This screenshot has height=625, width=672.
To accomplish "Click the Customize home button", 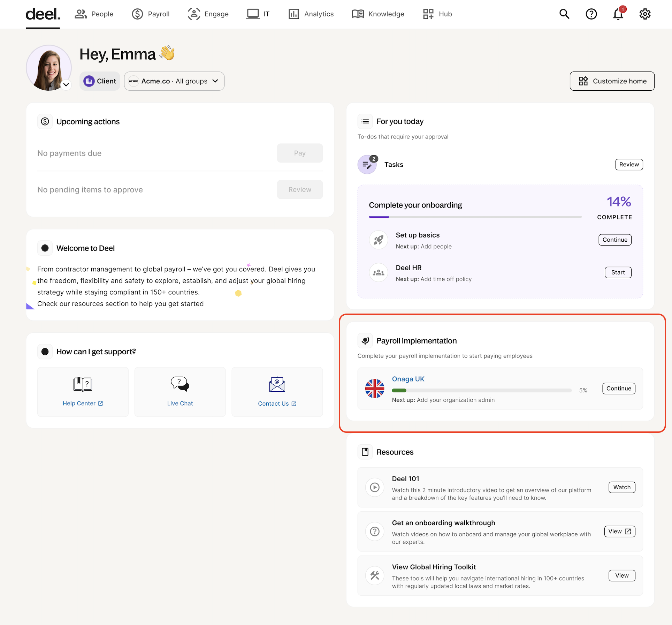I will [612, 81].
